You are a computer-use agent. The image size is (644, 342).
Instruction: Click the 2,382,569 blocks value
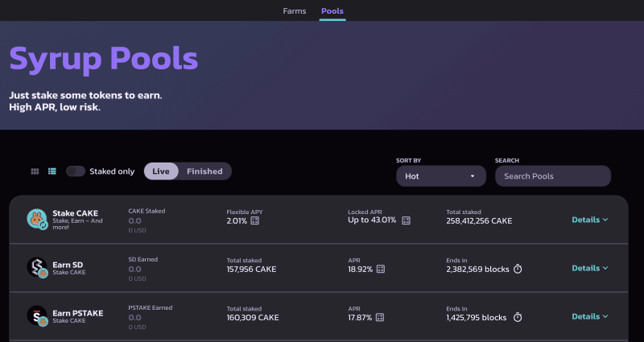click(x=477, y=270)
